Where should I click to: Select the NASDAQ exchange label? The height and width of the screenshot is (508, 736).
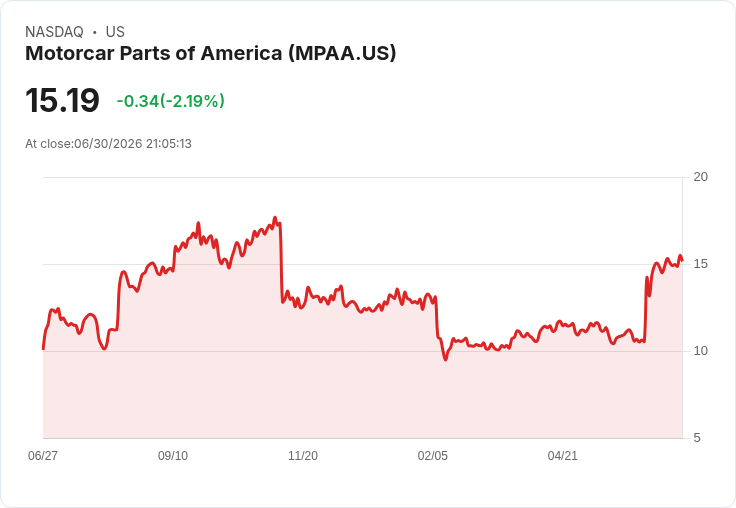pyautogui.click(x=54, y=32)
